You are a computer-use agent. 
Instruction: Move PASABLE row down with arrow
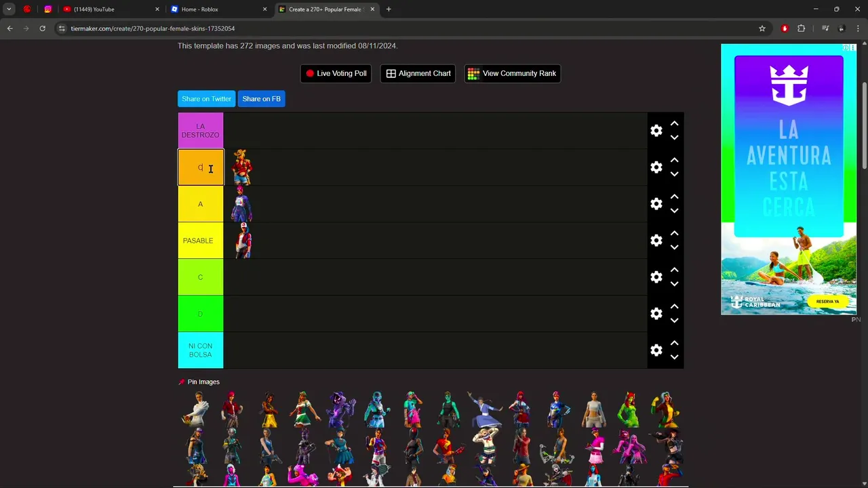(674, 247)
